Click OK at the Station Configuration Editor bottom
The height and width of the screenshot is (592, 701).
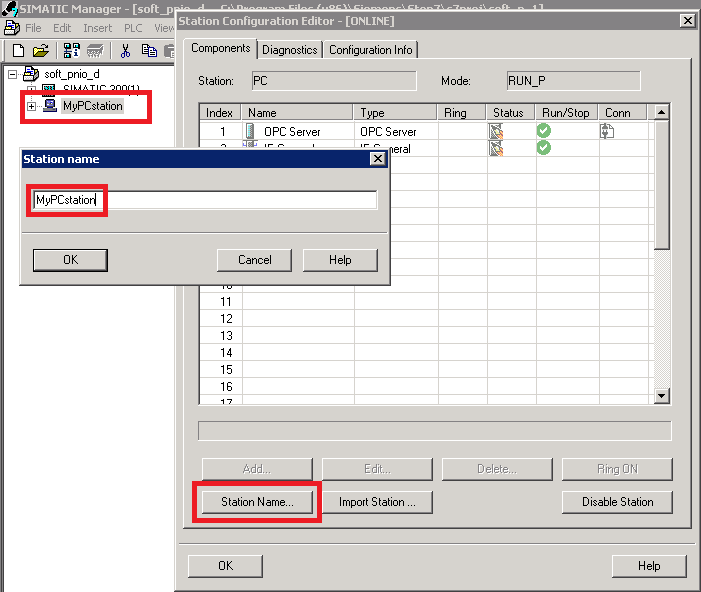[x=225, y=566]
